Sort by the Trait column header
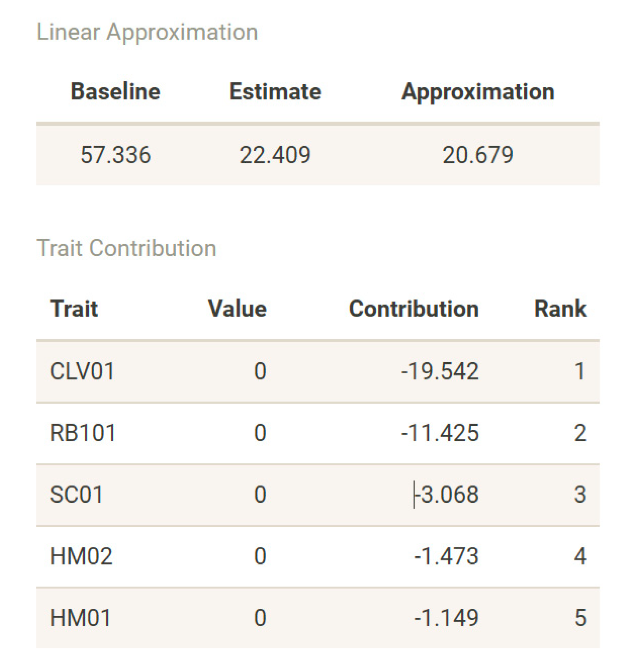 tap(74, 308)
